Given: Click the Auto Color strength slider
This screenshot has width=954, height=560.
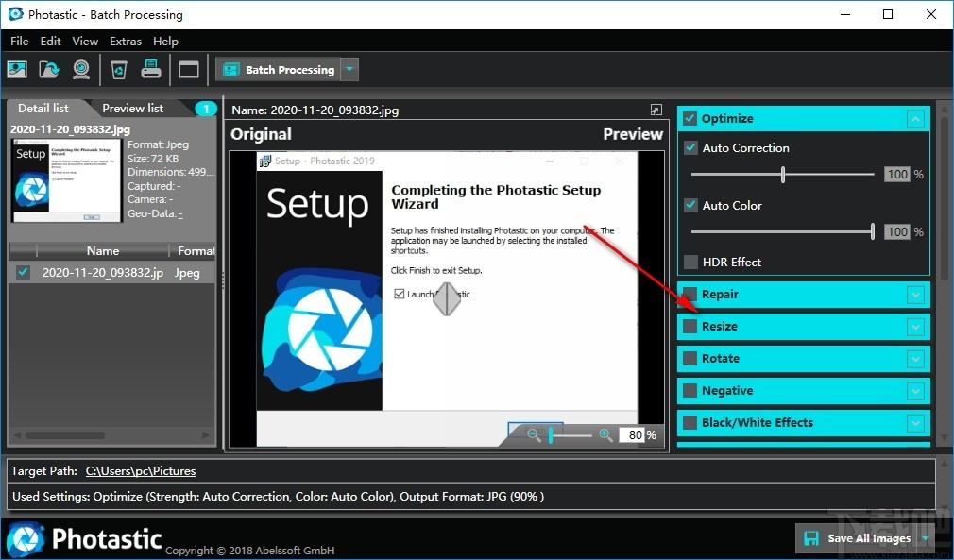Looking at the screenshot, I should (x=782, y=231).
